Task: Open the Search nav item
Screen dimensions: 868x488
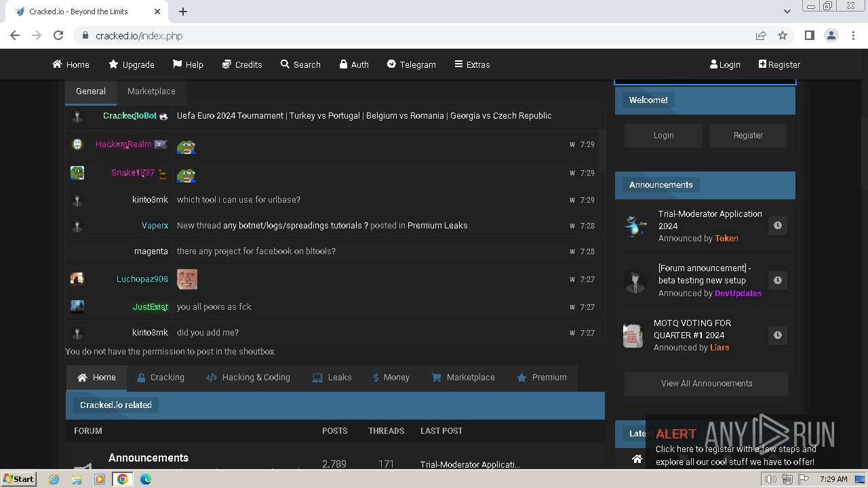Action: (x=300, y=64)
